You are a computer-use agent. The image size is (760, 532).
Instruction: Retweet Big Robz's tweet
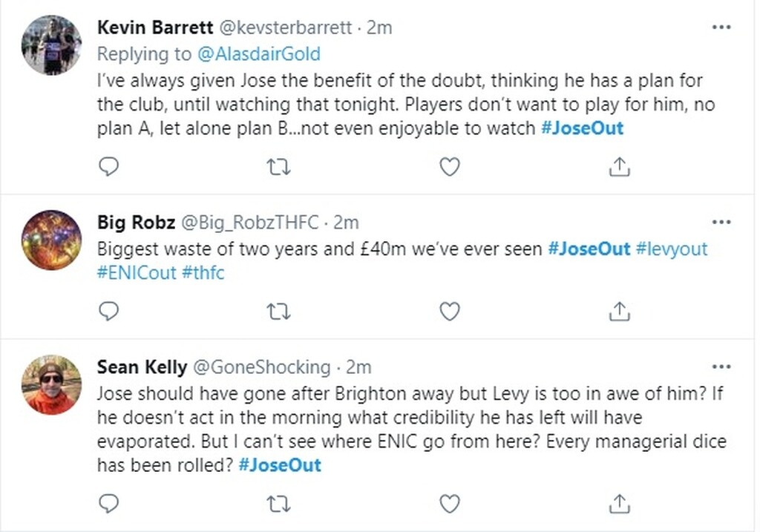(x=278, y=312)
